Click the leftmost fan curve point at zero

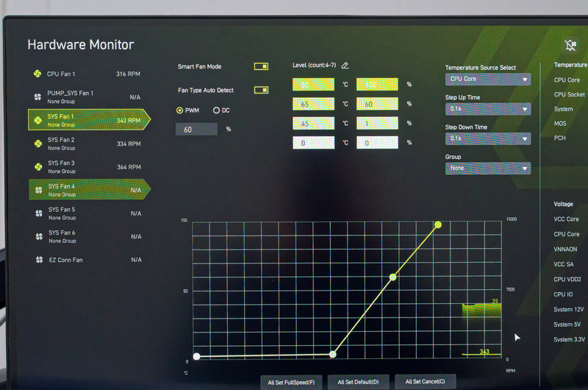click(x=196, y=356)
